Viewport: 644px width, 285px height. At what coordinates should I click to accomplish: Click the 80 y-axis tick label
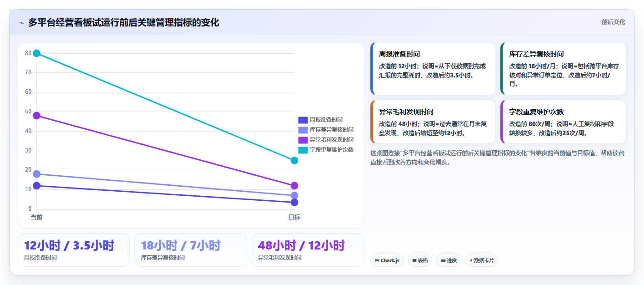28,53
